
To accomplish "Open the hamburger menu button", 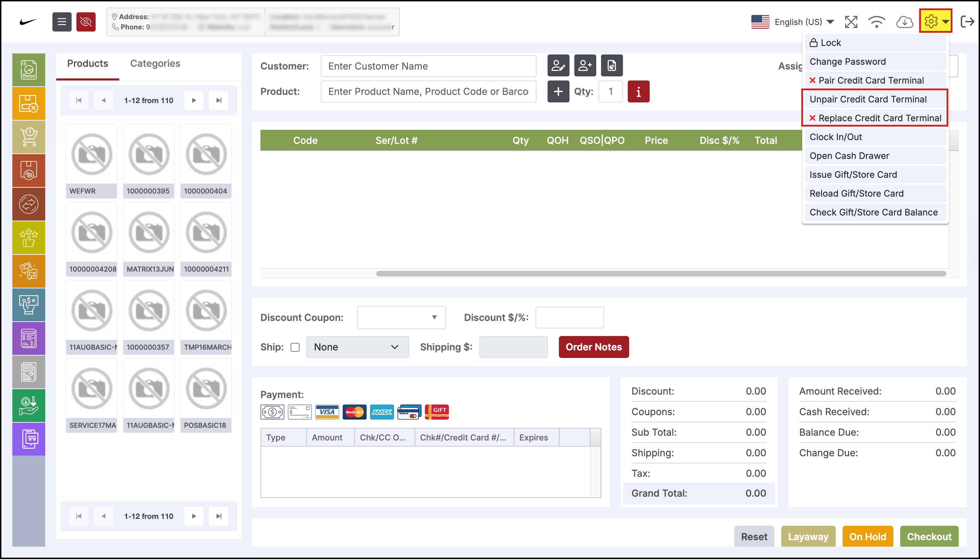I will (62, 22).
